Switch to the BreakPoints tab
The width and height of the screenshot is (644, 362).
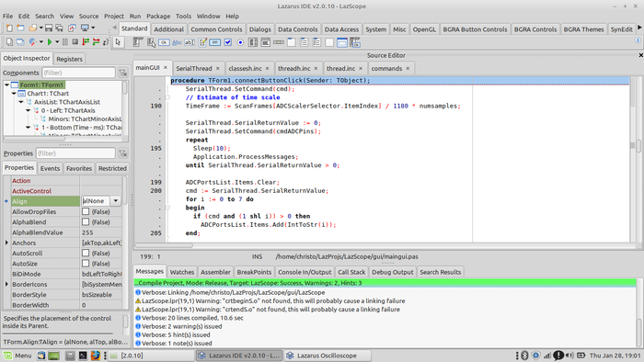(x=254, y=272)
